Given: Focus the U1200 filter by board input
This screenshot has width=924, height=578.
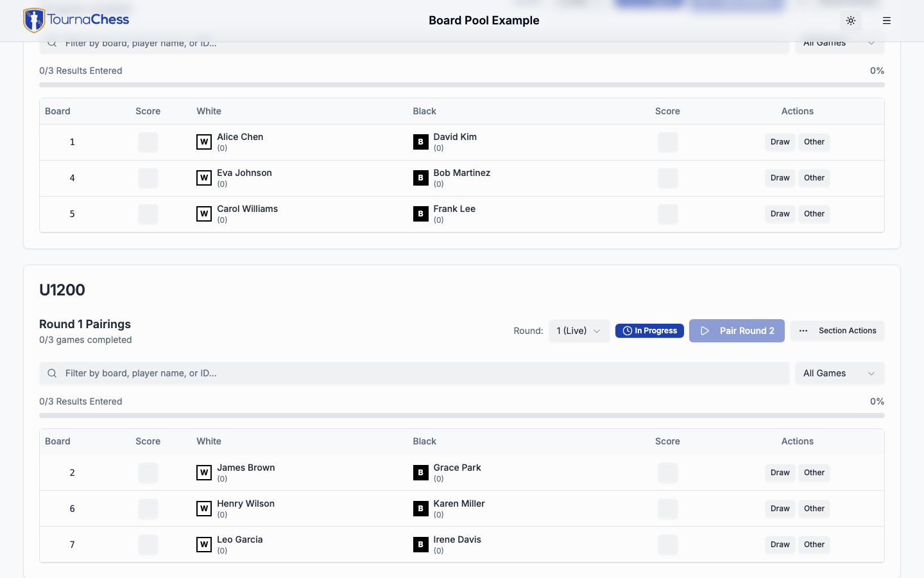Looking at the screenshot, I should pos(414,373).
